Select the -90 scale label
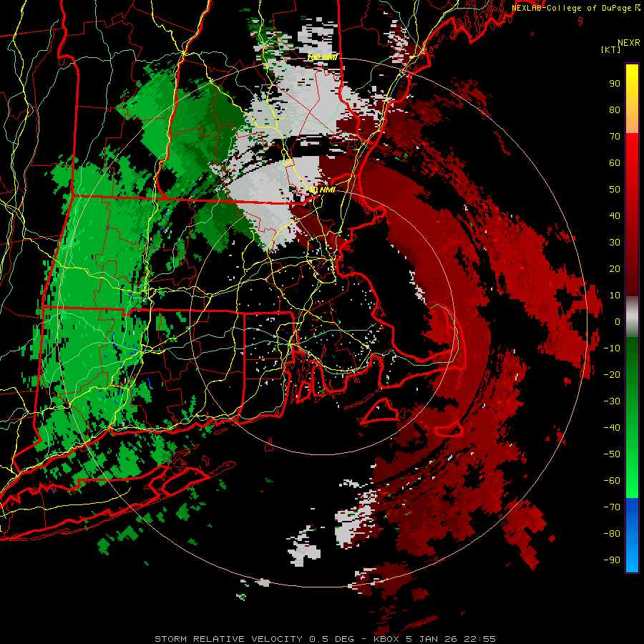644x644 pixels. tap(612, 560)
